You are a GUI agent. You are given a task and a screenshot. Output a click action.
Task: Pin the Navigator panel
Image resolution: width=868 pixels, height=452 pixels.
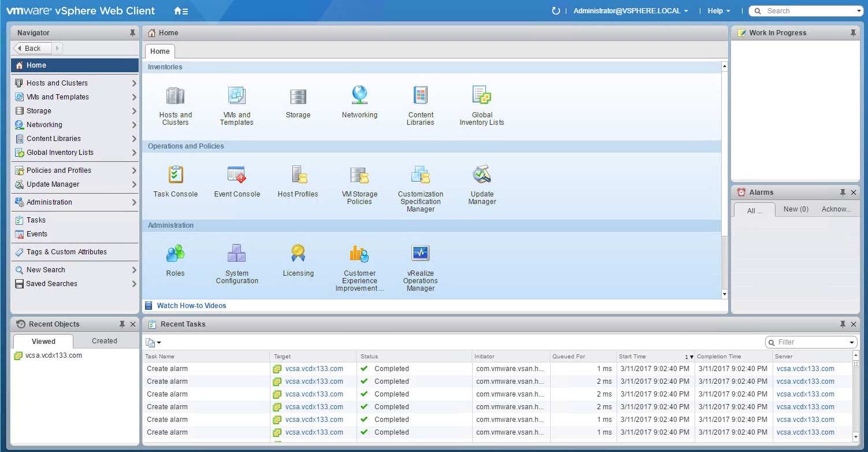pyautogui.click(x=132, y=33)
